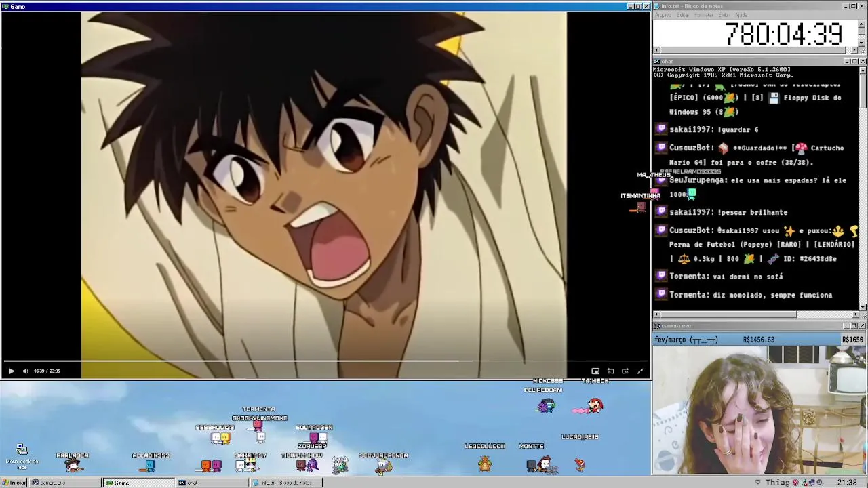Click the 21:38 system clock
The width and height of the screenshot is (868, 488).
tap(847, 482)
